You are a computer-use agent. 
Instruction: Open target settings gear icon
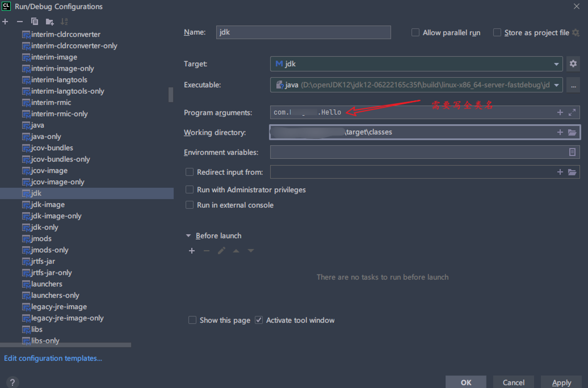tap(573, 64)
